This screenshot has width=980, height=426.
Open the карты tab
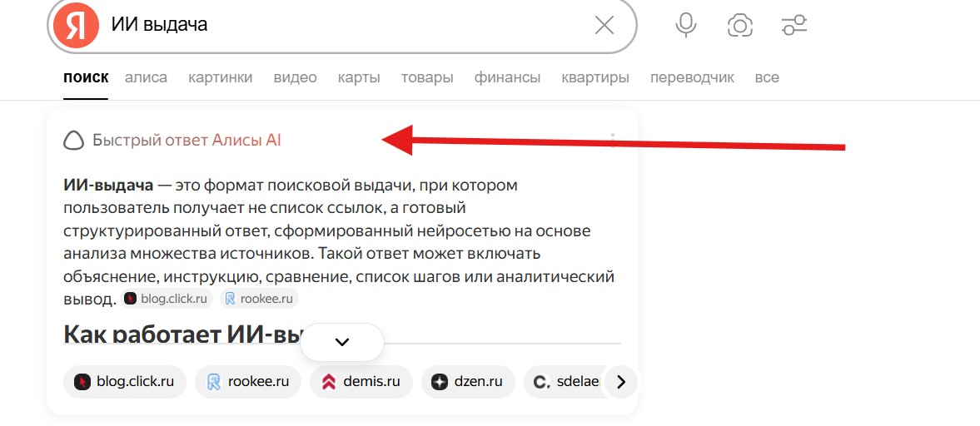pos(359,77)
